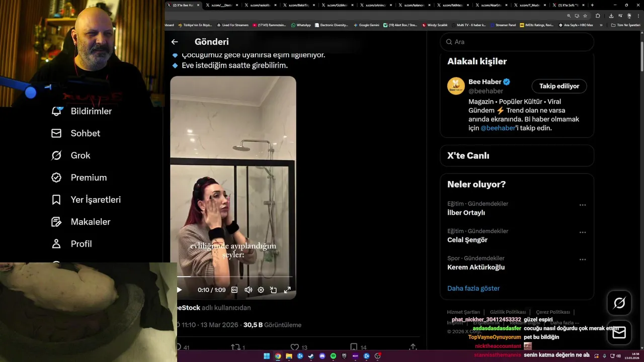The height and width of the screenshot is (362, 644).
Task: Open File Explorer from the taskbar
Action: point(289,356)
